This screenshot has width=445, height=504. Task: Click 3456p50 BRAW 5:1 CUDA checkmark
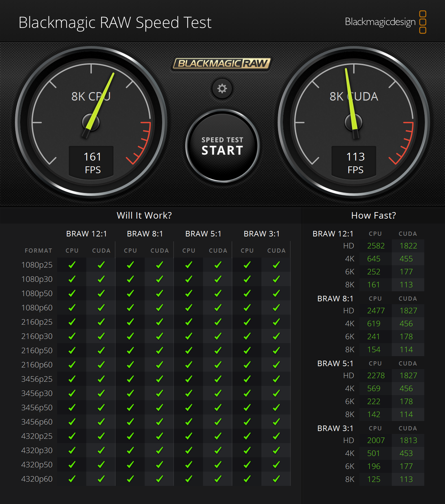(x=218, y=408)
